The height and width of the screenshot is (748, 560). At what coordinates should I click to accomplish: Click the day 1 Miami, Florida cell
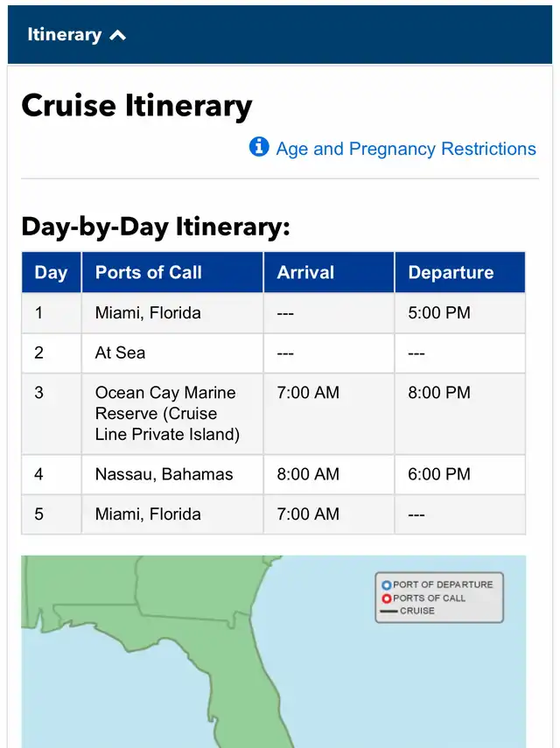pyautogui.click(x=148, y=313)
